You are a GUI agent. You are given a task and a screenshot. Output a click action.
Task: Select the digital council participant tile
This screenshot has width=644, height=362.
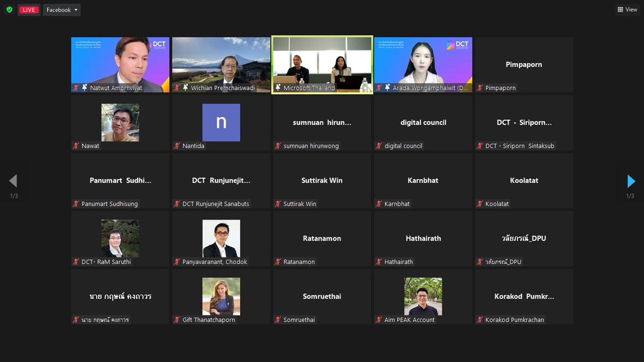click(x=423, y=123)
